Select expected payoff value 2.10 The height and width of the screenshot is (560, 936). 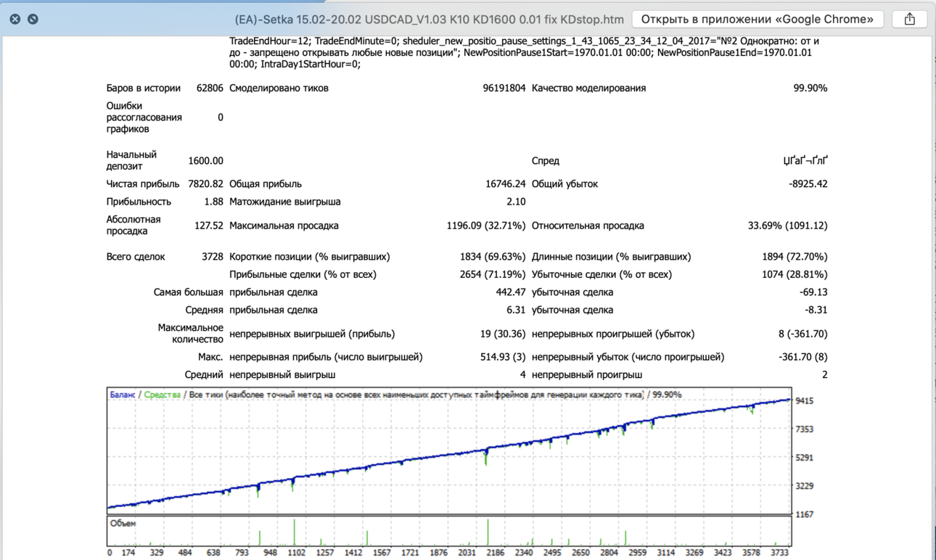pyautogui.click(x=516, y=202)
